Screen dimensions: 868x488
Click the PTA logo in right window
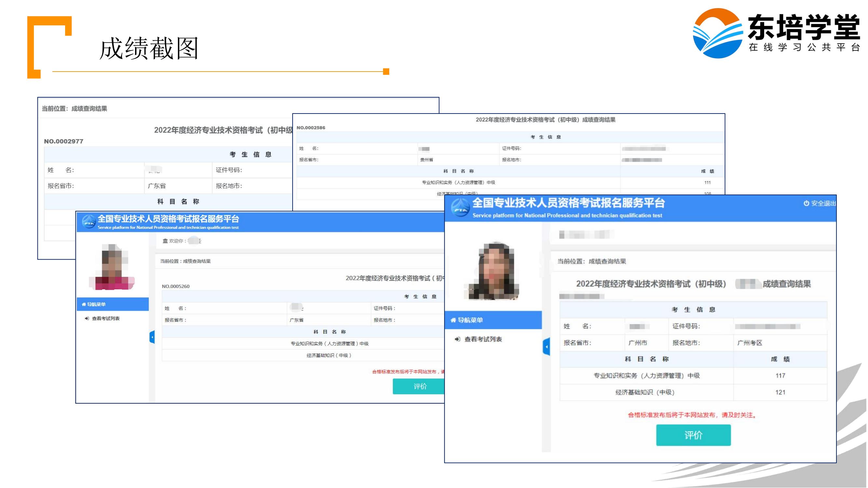coord(460,208)
